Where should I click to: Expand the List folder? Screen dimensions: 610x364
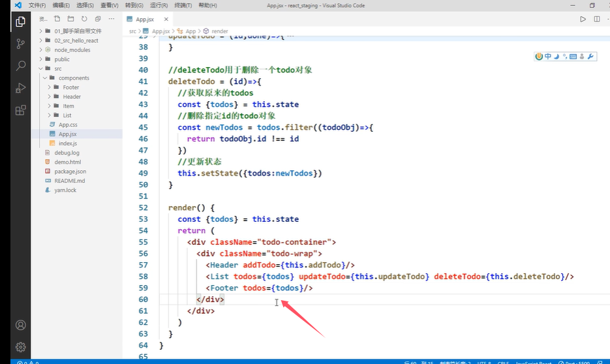coord(67,115)
